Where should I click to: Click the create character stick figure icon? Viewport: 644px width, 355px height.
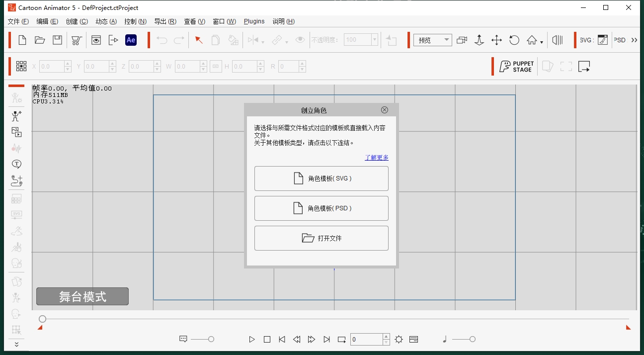[x=16, y=116]
